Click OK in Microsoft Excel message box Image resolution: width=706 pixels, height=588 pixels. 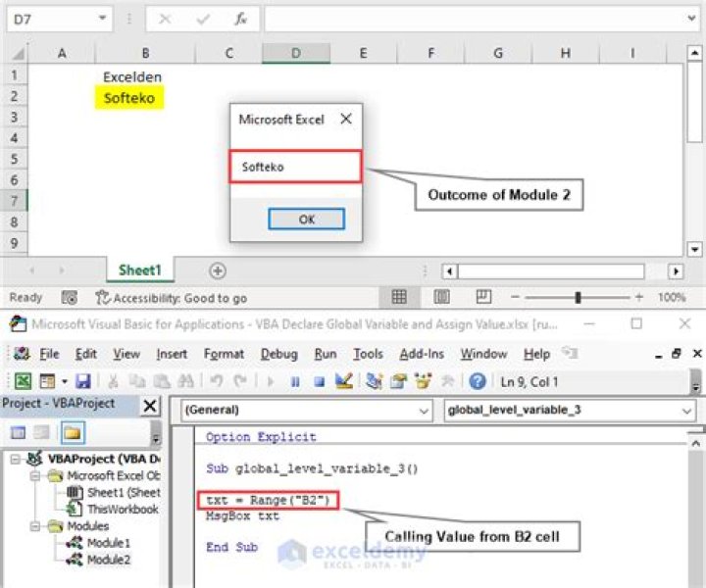click(x=307, y=220)
